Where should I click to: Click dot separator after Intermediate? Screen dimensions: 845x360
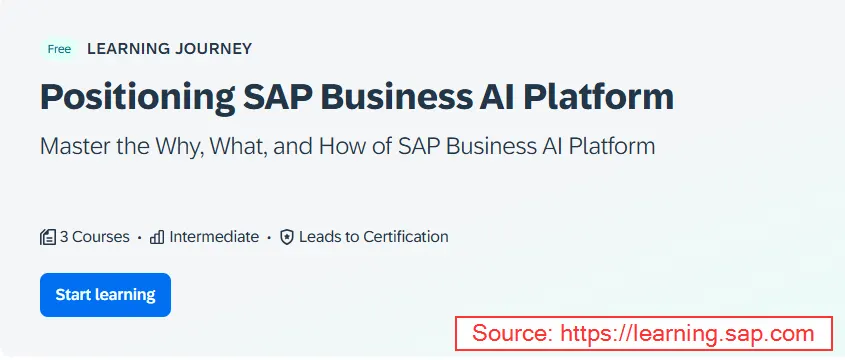point(269,237)
